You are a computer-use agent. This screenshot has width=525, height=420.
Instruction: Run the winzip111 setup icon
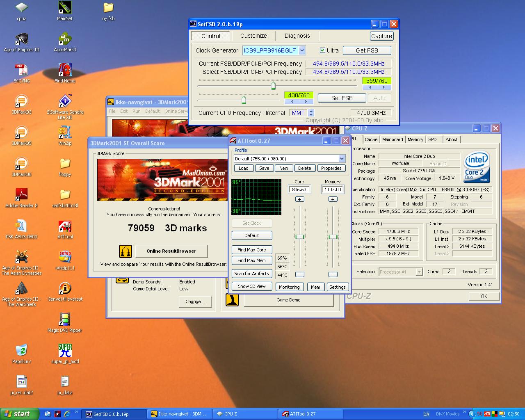coord(65,260)
